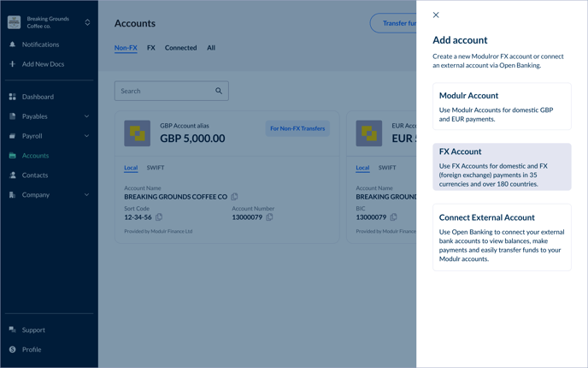
Task: Copy Sort Code 12-34-56
Action: pyautogui.click(x=159, y=217)
